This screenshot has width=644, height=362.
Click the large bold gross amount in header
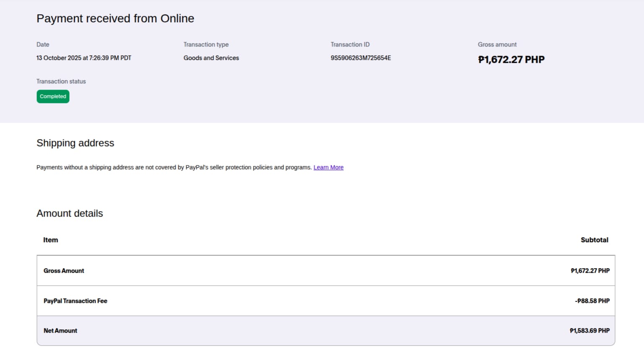511,59
